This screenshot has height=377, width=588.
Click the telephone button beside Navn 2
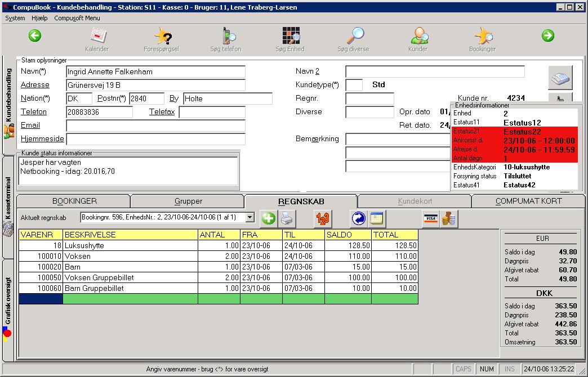tap(560, 78)
